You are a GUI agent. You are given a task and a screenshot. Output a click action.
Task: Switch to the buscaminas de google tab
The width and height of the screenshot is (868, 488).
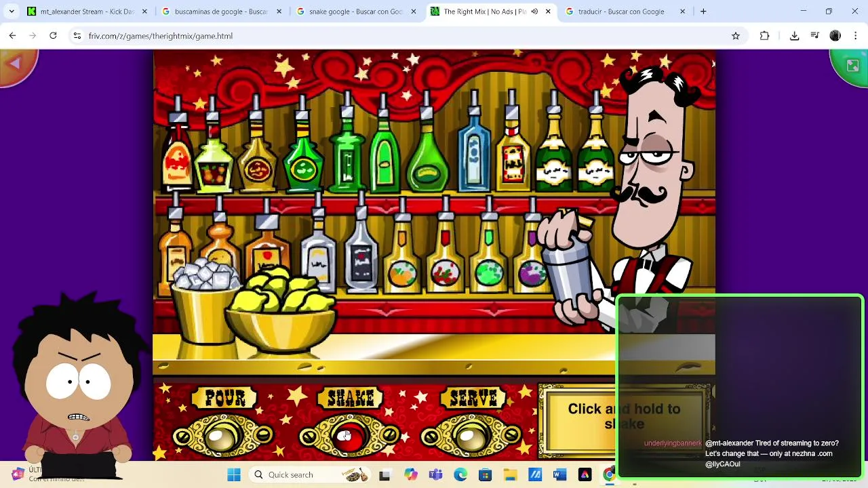pos(221,12)
